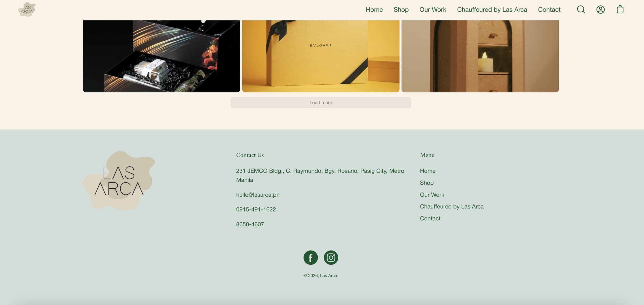Click the phone number 0915-491-1622
This screenshot has height=305, width=644.
tap(256, 209)
